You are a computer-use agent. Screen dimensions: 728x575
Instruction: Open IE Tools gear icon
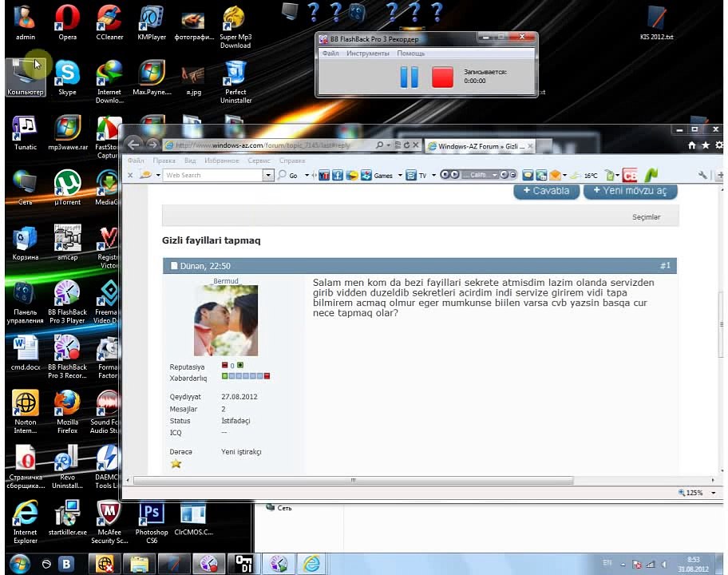click(x=719, y=146)
